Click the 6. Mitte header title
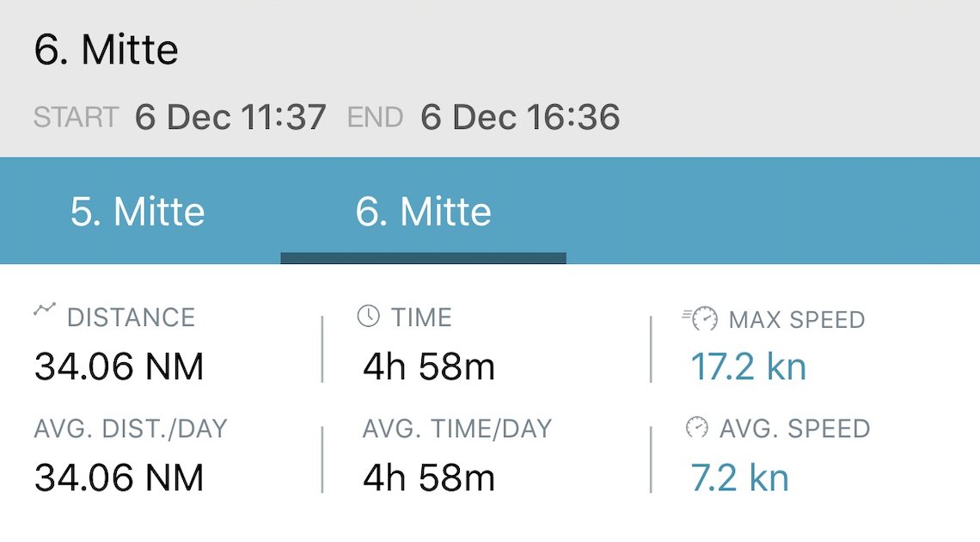Screen dimensions: 980x542 (x=106, y=50)
